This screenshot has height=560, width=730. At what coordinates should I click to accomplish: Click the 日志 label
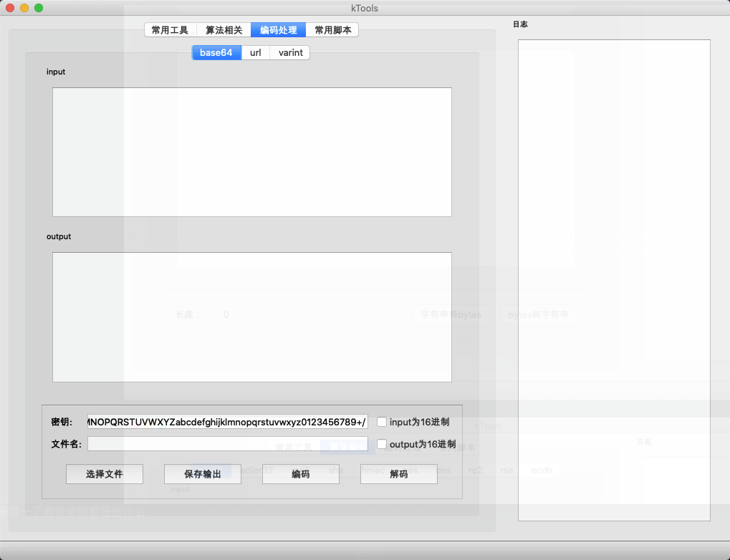point(520,24)
